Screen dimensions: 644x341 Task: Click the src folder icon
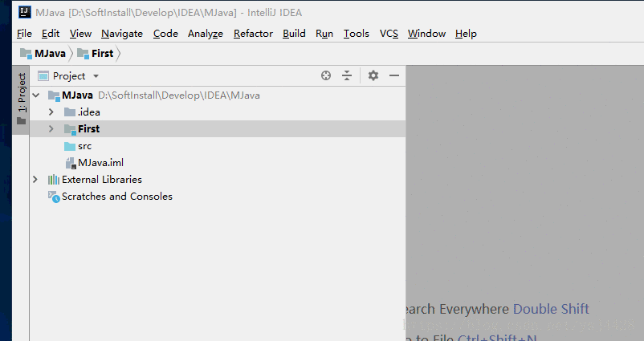(x=70, y=146)
